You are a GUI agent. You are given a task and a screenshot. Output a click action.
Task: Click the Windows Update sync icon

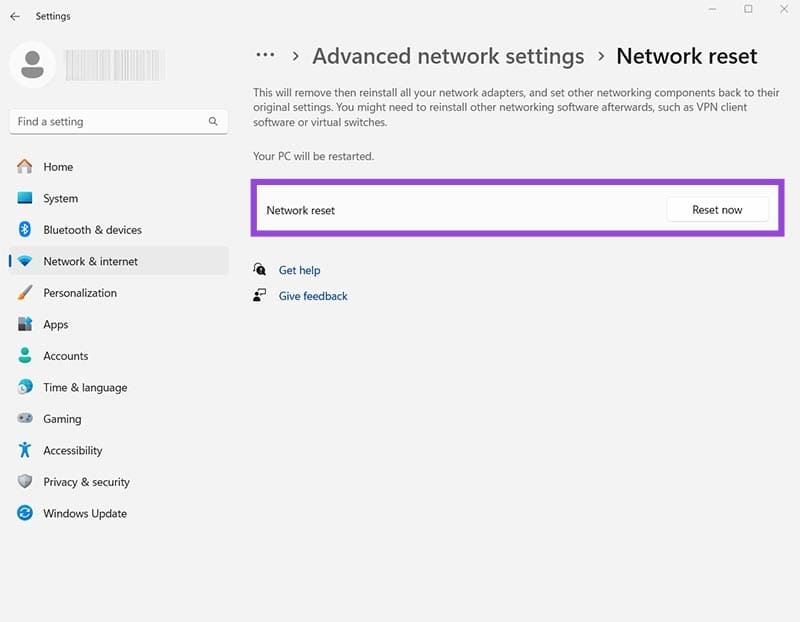[24, 513]
